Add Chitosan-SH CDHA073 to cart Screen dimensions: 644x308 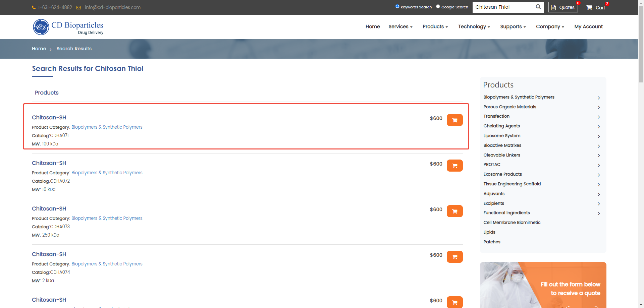[454, 211]
